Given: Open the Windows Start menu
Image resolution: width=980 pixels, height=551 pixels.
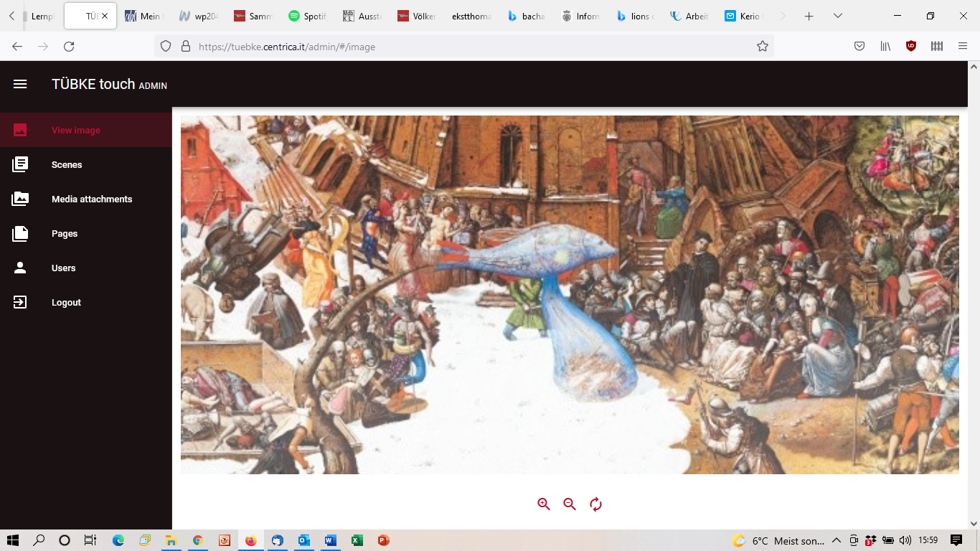Looking at the screenshot, I should point(13,540).
